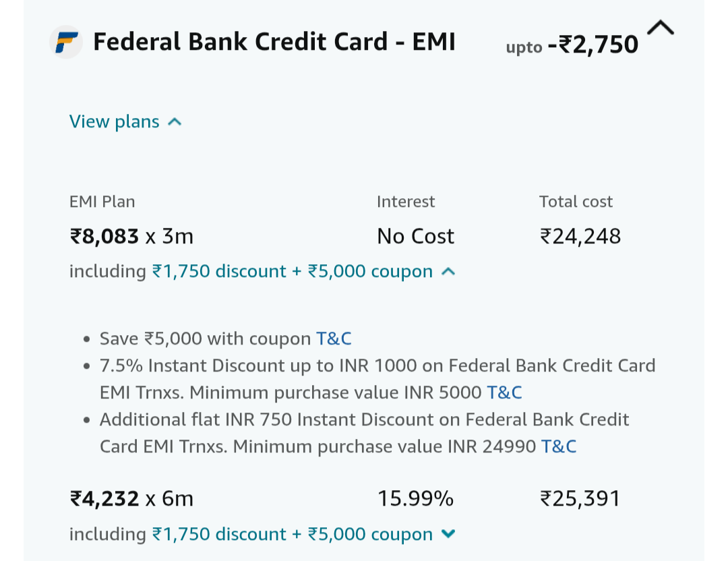Select the ₹8,083 x 3m EMI plan
This screenshot has height=561, width=728.
[x=131, y=237]
